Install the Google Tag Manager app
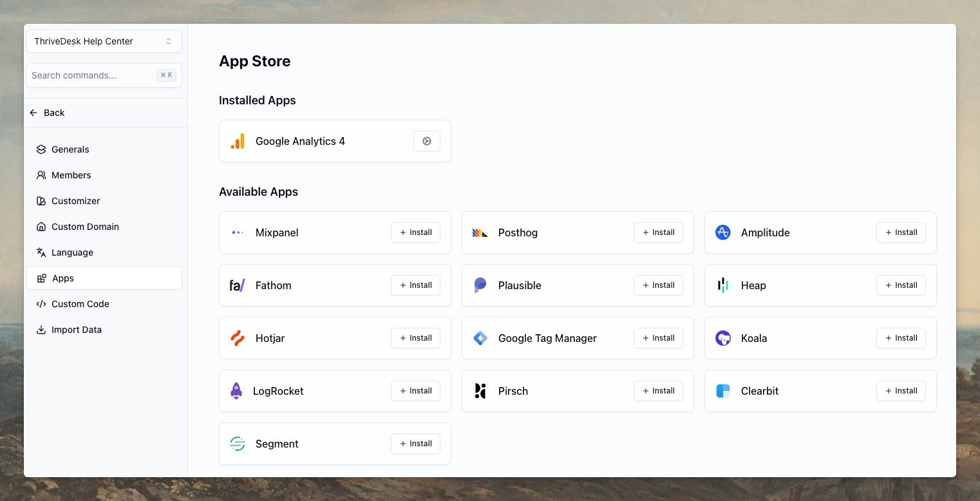 658,338
